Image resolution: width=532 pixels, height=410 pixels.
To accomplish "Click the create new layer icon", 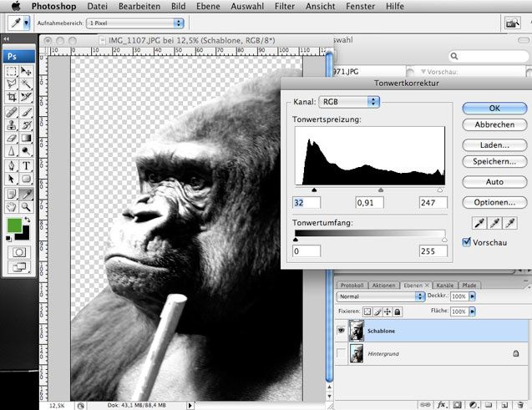I will coord(507,404).
